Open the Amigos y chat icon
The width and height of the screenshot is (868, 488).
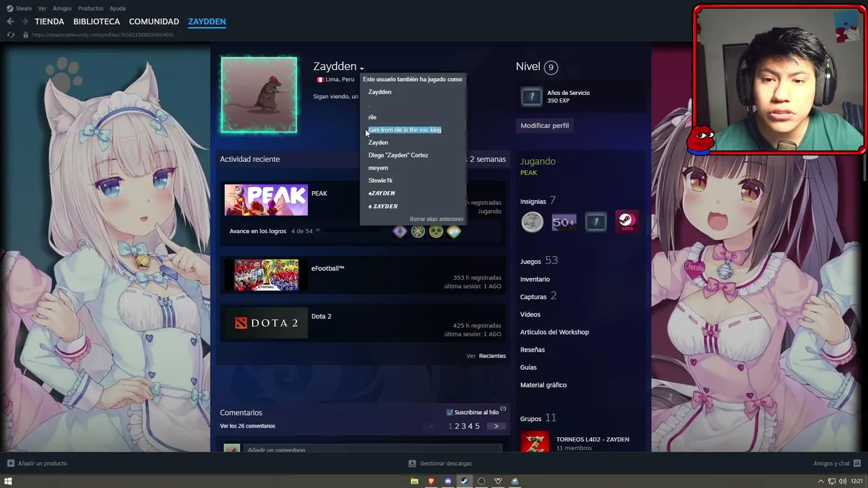tap(857, 464)
